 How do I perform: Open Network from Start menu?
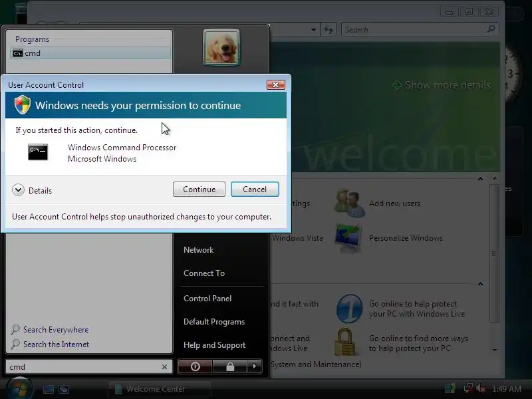tap(198, 250)
